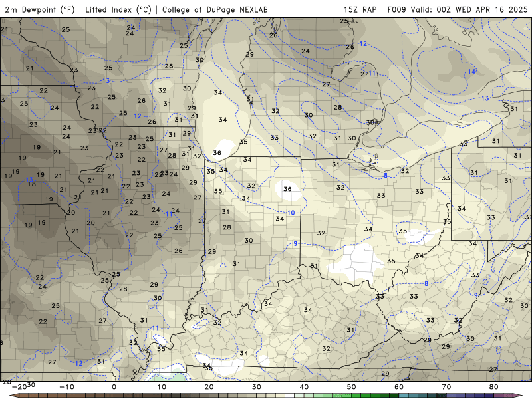
Task: Click the "2m Dewpoint (°F)" title text
Action: [40, 9]
